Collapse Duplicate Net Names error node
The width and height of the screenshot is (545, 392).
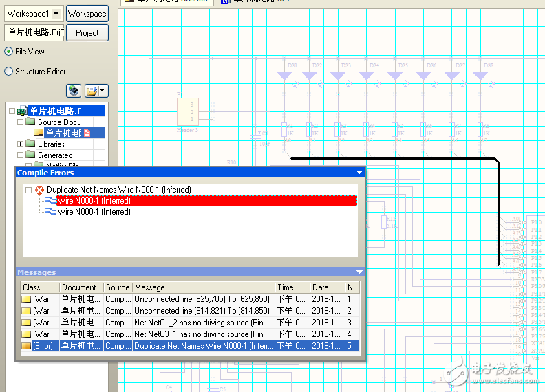[x=29, y=190]
